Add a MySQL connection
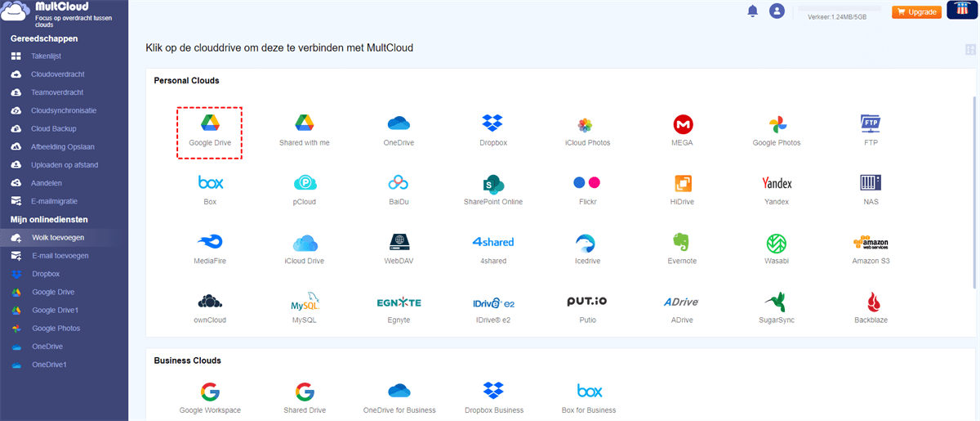The width and height of the screenshot is (980, 421). tap(305, 308)
